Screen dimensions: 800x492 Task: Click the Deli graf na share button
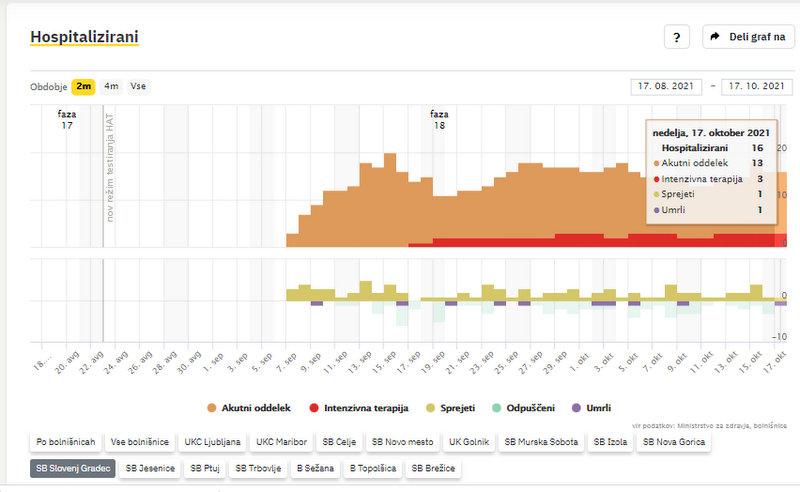[x=748, y=37]
